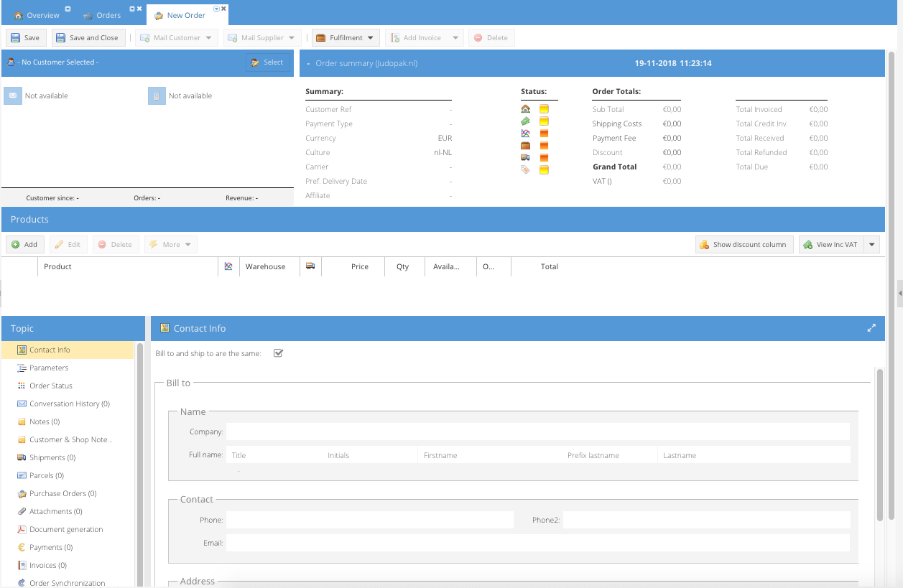Click the Company input field
The width and height of the screenshot is (903, 588).
tap(538, 431)
